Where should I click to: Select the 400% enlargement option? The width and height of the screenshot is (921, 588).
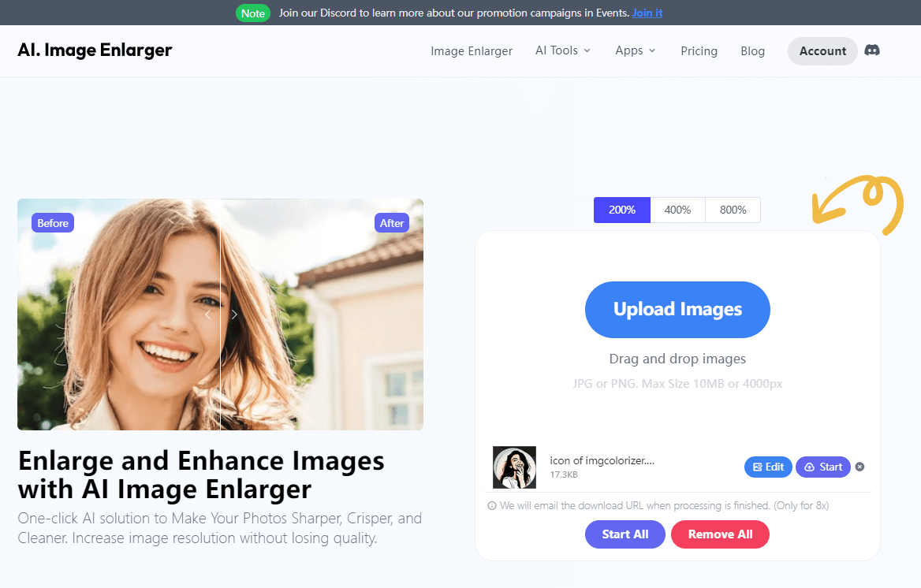677,210
